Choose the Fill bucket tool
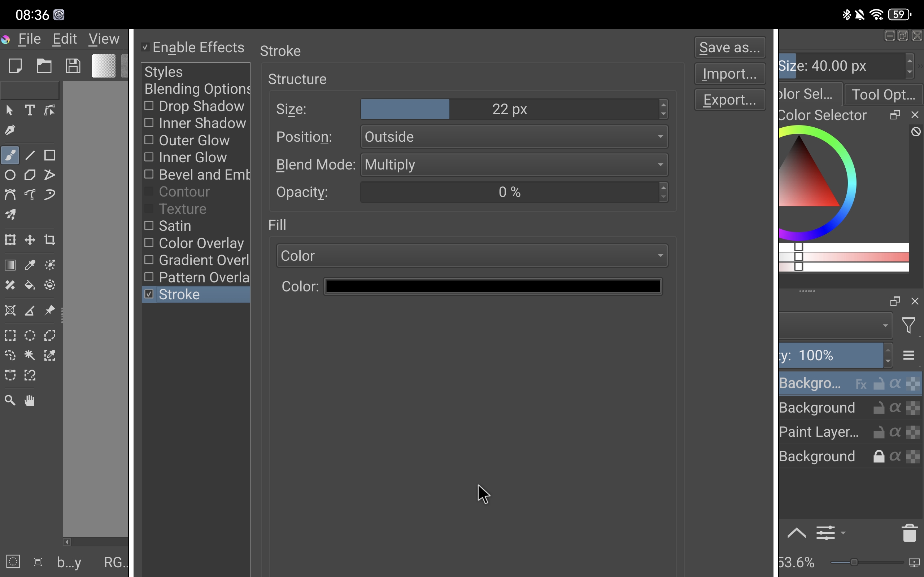This screenshot has height=577, width=924. click(x=30, y=285)
